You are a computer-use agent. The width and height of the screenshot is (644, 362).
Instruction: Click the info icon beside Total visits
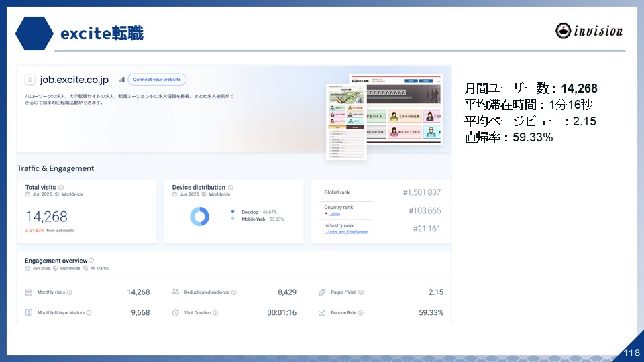coord(61,188)
